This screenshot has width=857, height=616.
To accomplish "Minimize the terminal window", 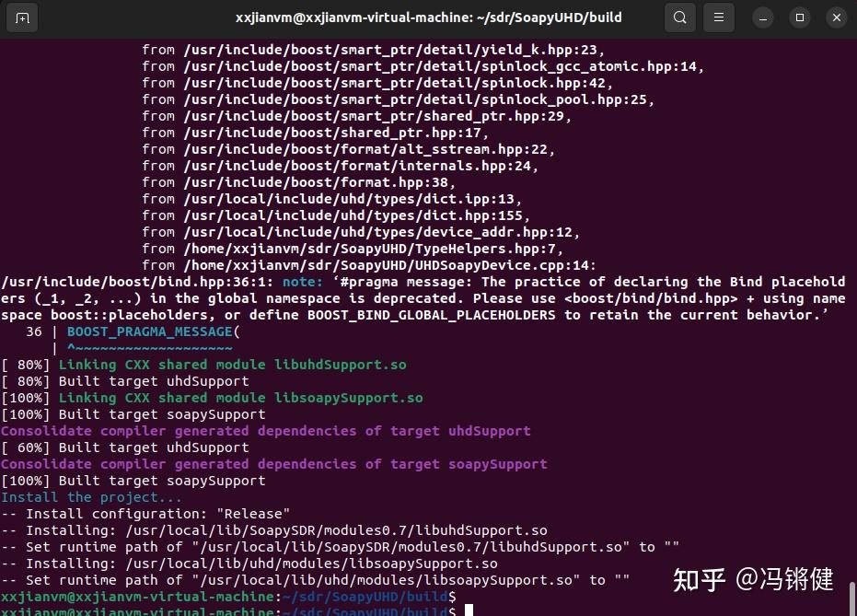I will tap(761, 17).
